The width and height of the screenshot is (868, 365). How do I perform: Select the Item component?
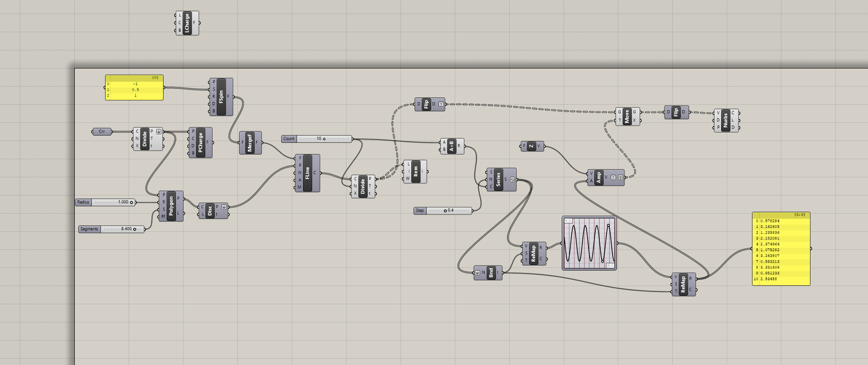pyautogui.click(x=415, y=171)
